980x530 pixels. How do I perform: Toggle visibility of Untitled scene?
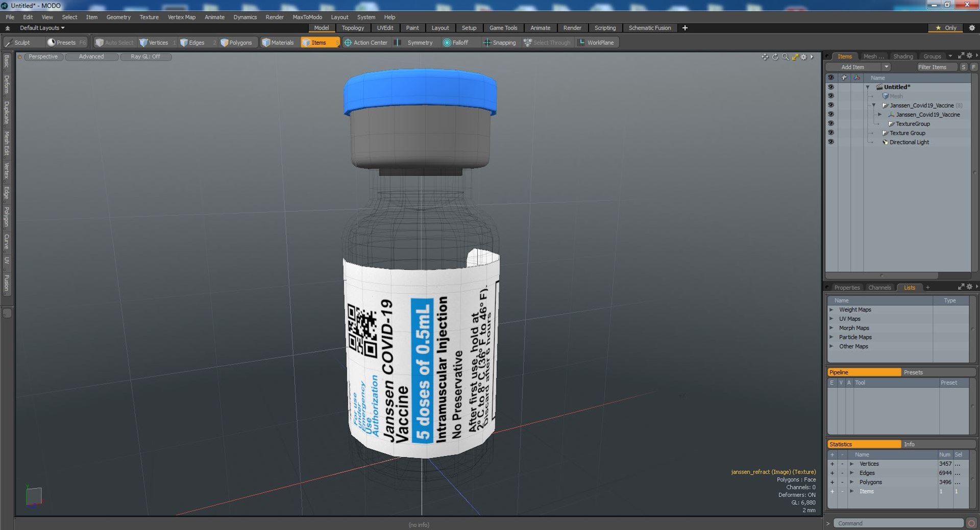pyautogui.click(x=830, y=87)
